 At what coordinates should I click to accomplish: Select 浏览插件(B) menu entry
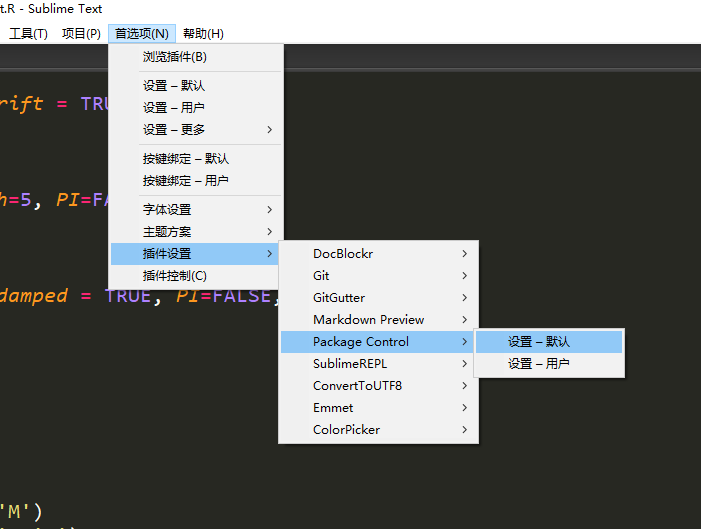[196, 57]
